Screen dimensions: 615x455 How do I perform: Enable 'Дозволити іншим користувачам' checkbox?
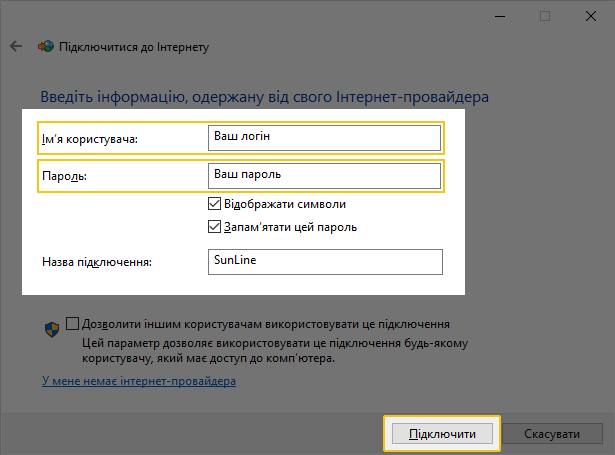pos(72,324)
